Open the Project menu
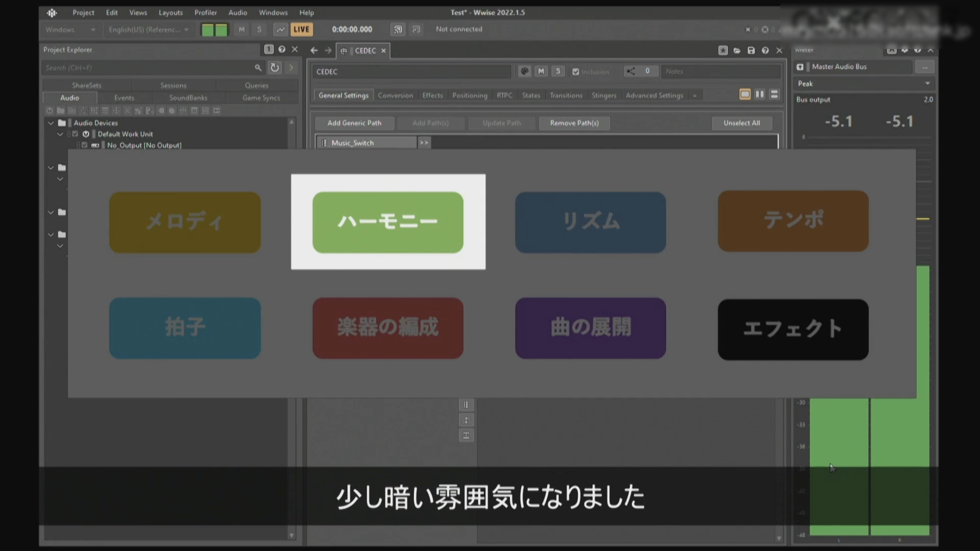Image resolution: width=980 pixels, height=551 pixels. 83,13
